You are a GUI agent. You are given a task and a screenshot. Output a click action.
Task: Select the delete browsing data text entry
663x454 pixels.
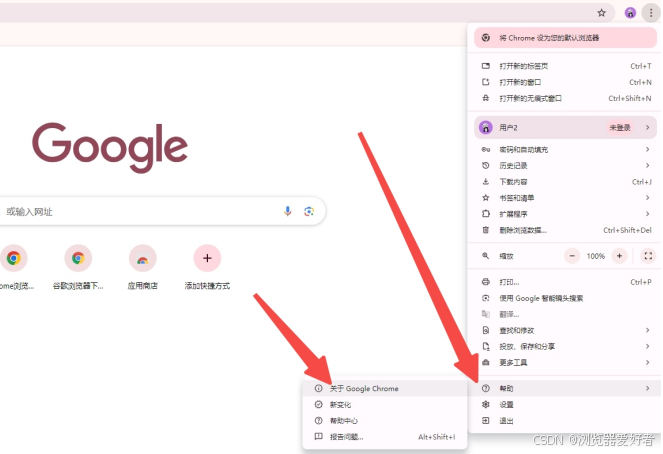click(x=523, y=230)
